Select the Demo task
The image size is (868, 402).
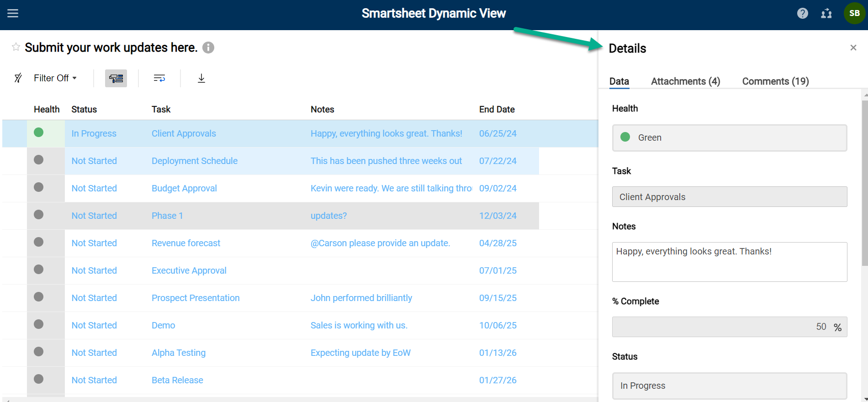[163, 325]
